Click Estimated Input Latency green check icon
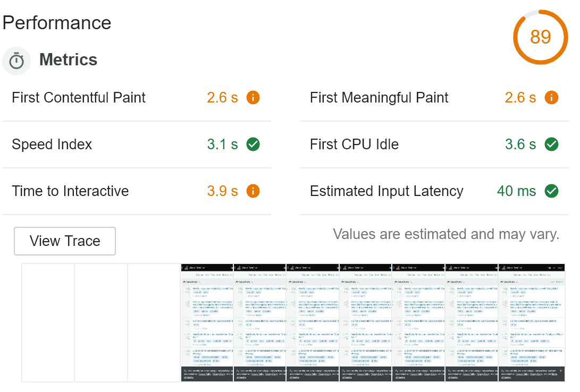580x392 pixels. (551, 191)
